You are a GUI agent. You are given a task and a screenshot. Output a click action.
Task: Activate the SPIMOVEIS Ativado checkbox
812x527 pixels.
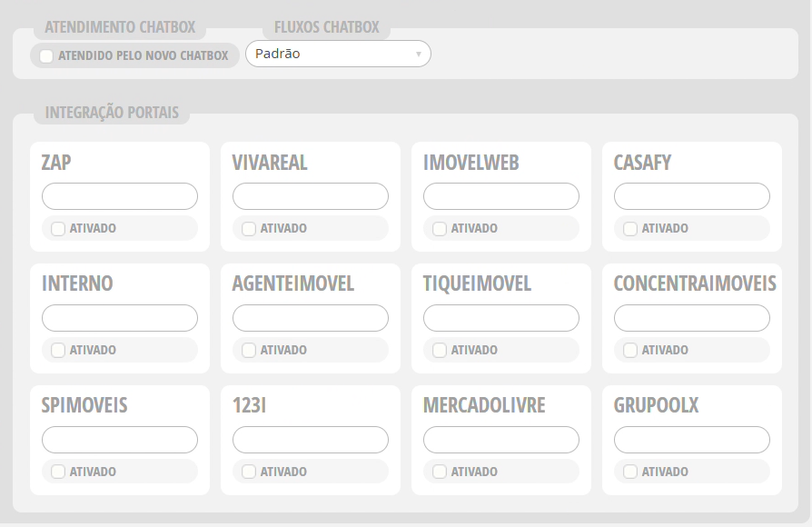point(58,472)
